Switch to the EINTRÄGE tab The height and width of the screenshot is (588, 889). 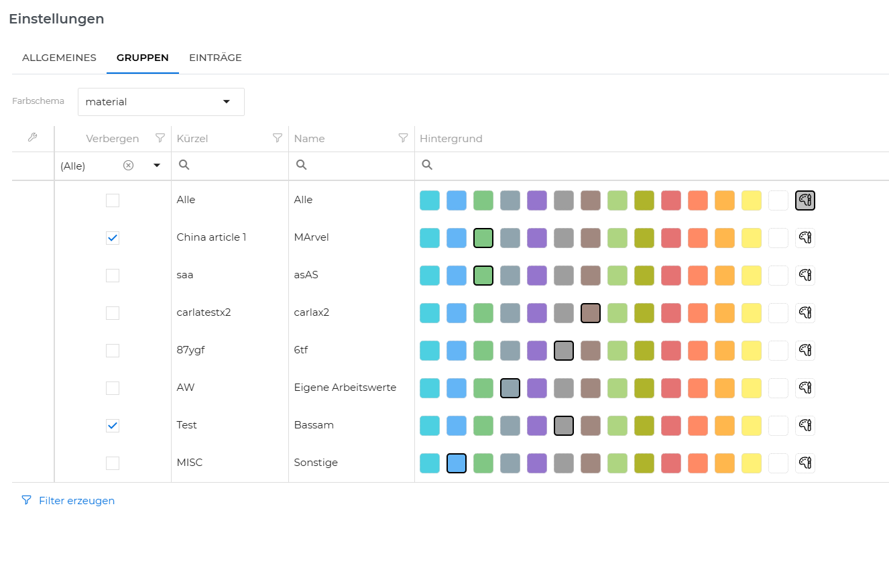tap(215, 58)
